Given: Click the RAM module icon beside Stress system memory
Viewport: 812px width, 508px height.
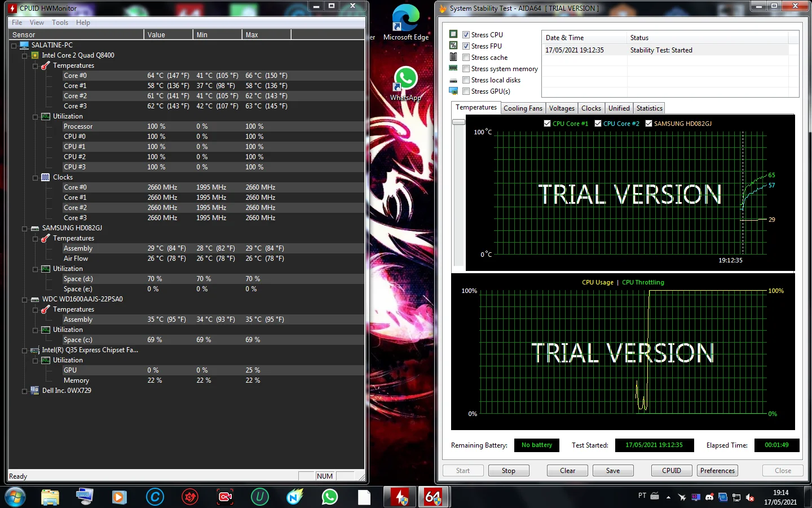Looking at the screenshot, I should 453,68.
